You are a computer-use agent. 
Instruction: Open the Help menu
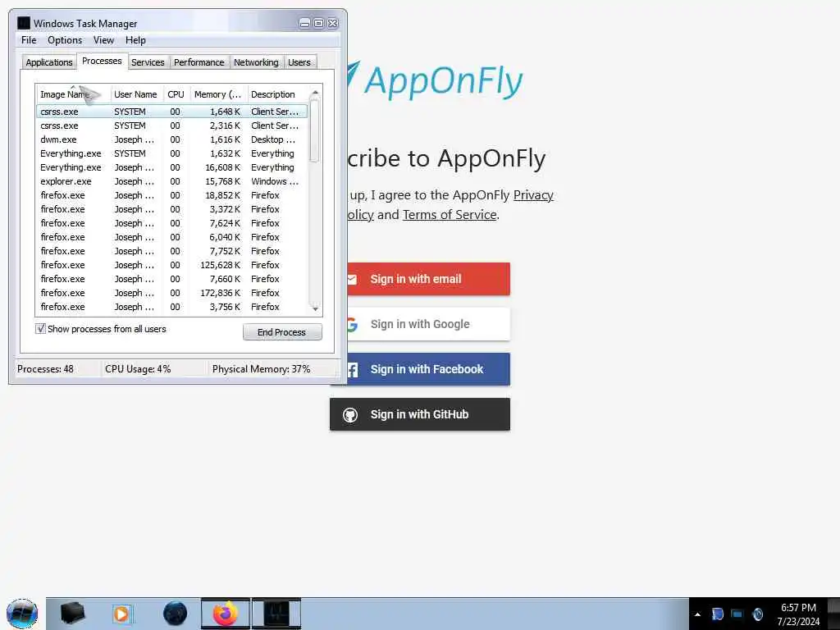135,40
